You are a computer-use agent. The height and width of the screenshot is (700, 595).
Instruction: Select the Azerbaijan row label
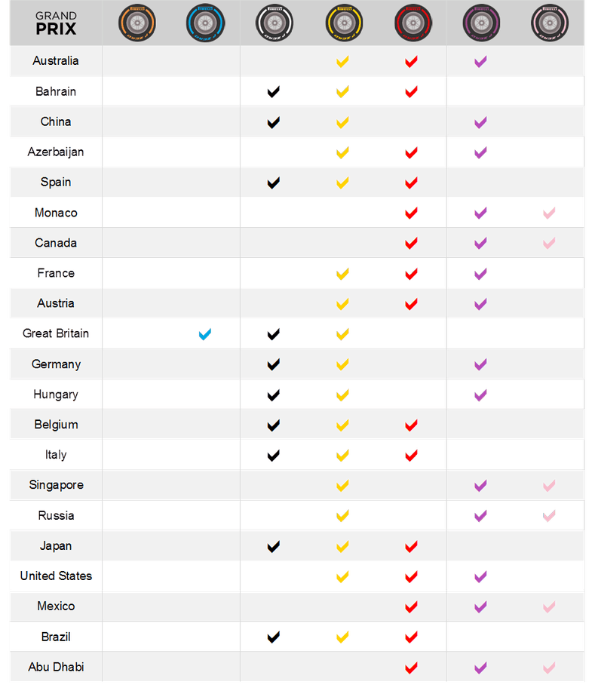click(56, 152)
